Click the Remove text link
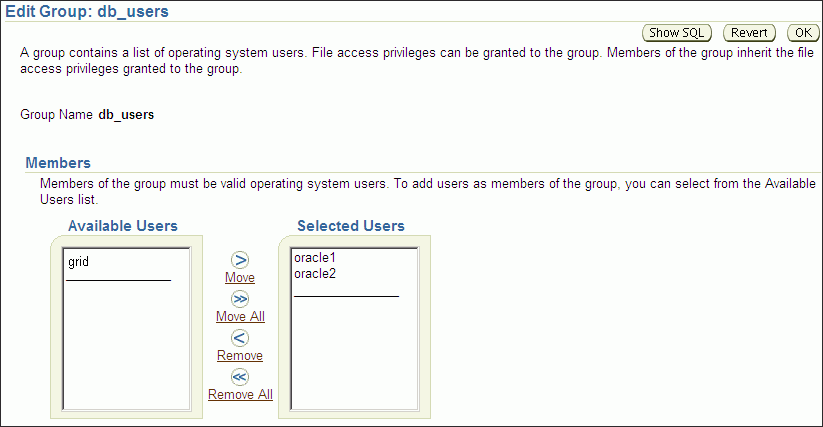Image resolution: width=823 pixels, height=427 pixels. coord(240,355)
